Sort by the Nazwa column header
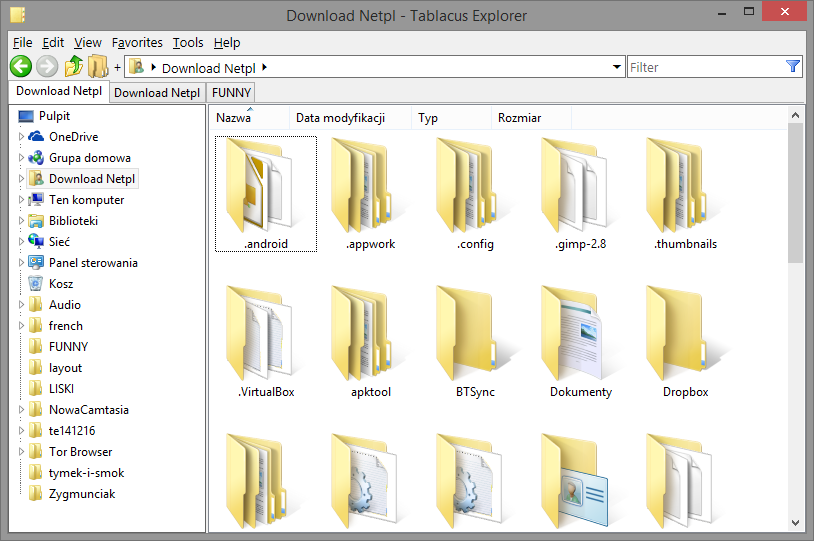The height and width of the screenshot is (541, 814). pos(249,118)
